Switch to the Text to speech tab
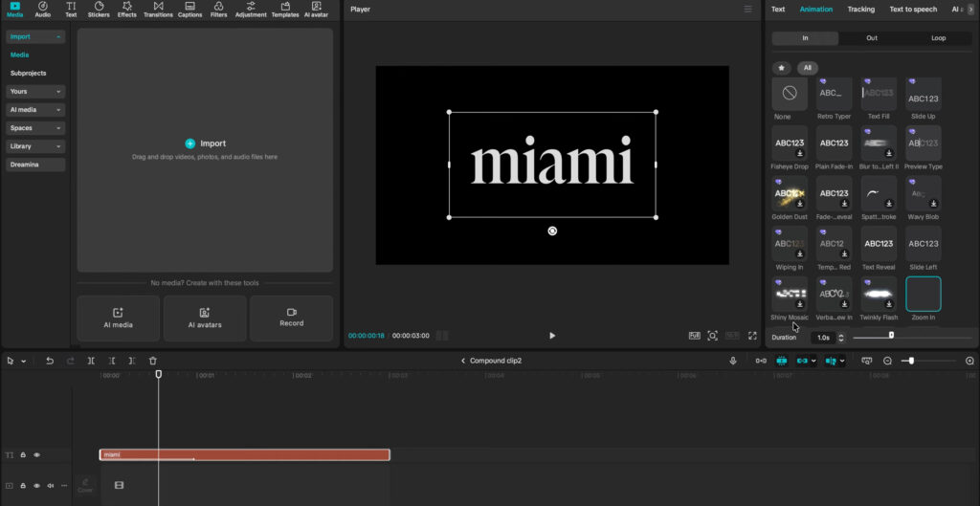The width and height of the screenshot is (980, 506). click(x=913, y=10)
